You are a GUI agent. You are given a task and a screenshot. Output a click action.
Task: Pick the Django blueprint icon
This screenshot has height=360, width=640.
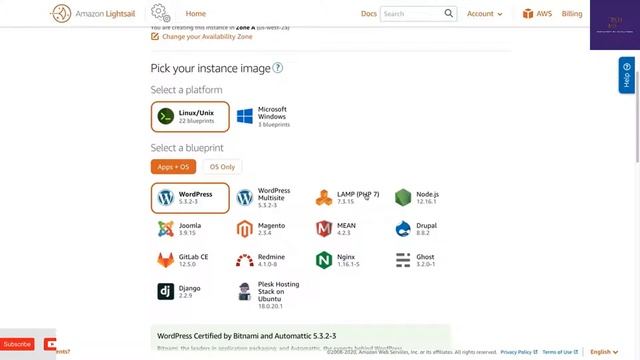(x=166, y=291)
